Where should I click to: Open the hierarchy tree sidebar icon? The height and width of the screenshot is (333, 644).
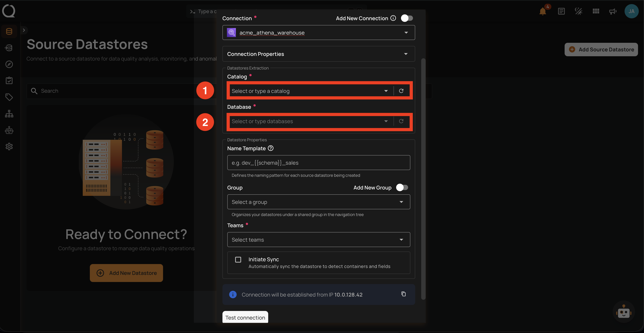(9, 114)
